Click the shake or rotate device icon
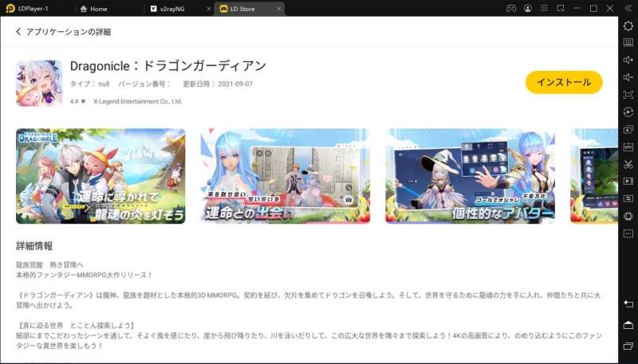This screenshot has width=638, height=364. pyautogui.click(x=628, y=216)
